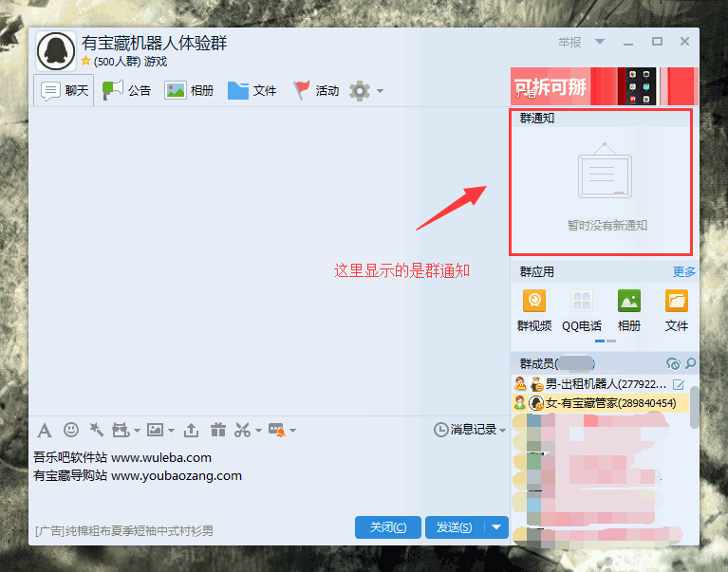Open the 相册 album tab in the top bar
The height and width of the screenshot is (572, 728).
click(189, 90)
